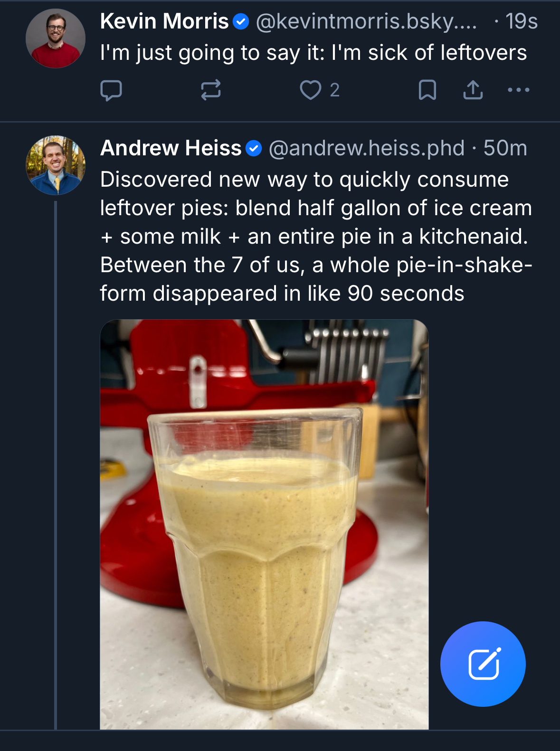Tap the blue compose new post button
Screen dimensions: 560x751
pos(483,664)
